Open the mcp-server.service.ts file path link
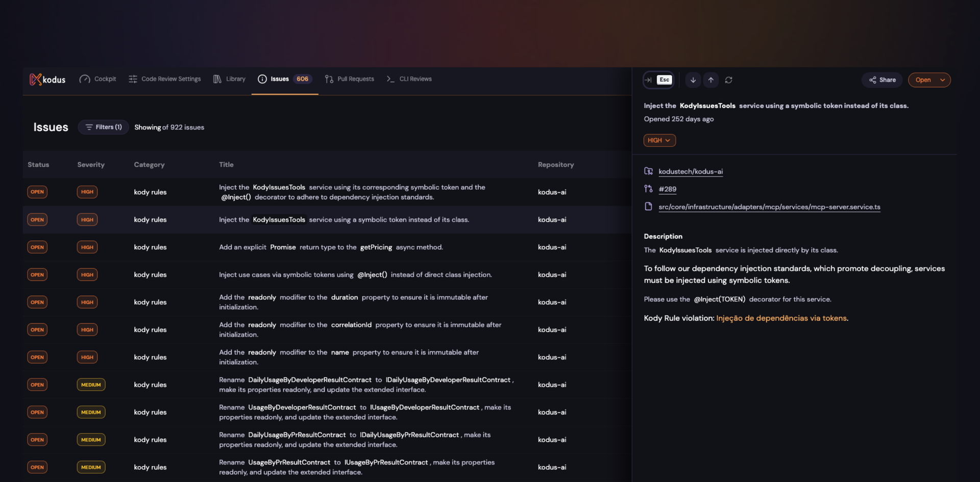 tap(769, 207)
